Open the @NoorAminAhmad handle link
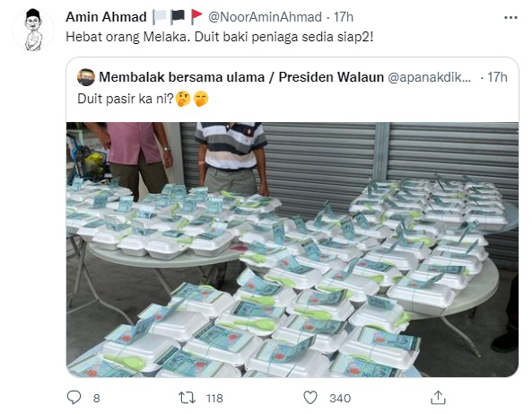 [x=265, y=17]
